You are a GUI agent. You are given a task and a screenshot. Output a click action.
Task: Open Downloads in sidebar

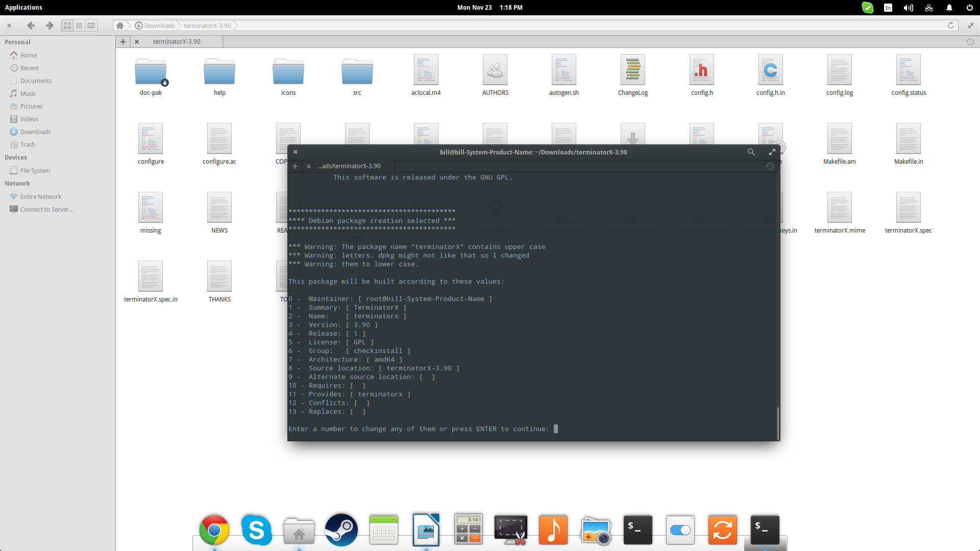[30, 132]
